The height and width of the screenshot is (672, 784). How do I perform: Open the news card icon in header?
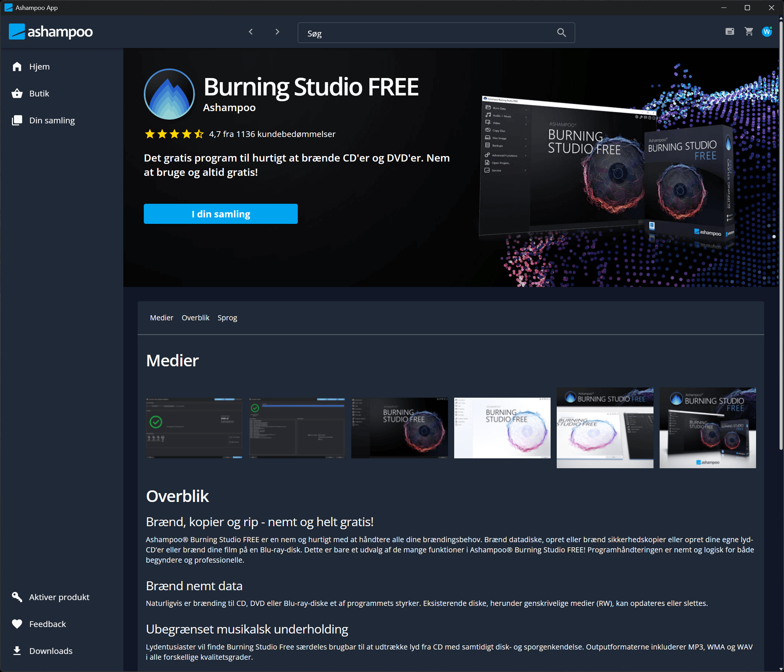click(730, 31)
